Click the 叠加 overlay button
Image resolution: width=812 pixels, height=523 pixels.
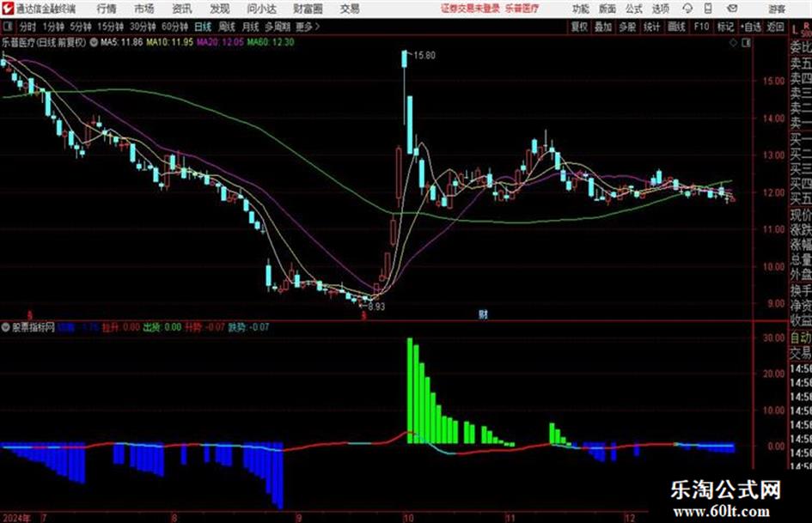click(x=603, y=27)
